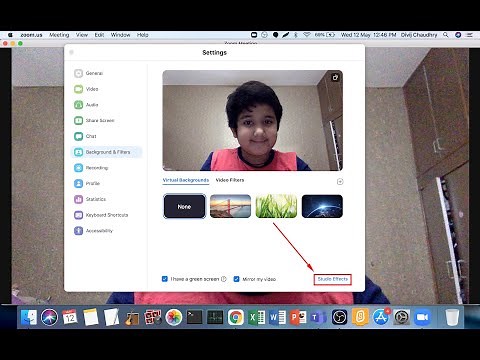Select Background & Filters in the sidebar
This screenshot has width=480, height=360.
107,152
